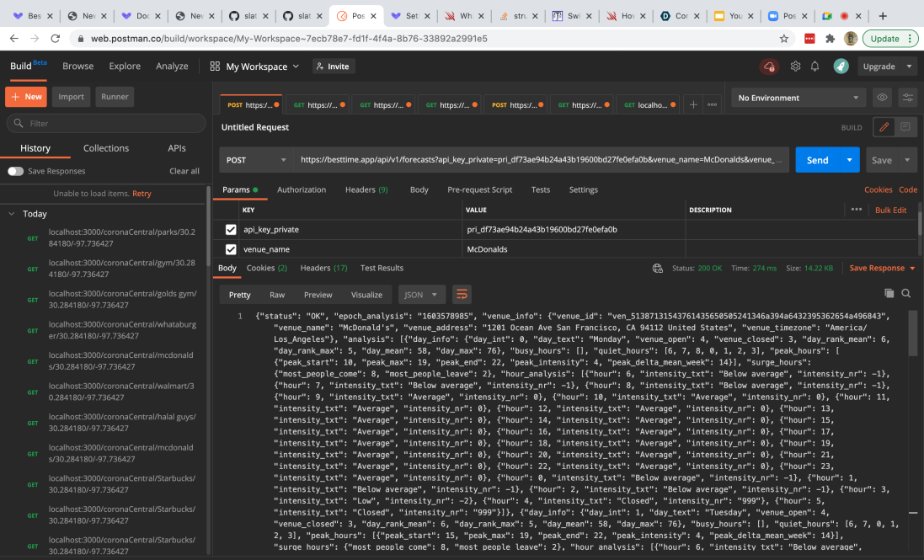924x560 pixels.
Task: Open the Send button dropdown arrow
Action: [849, 160]
